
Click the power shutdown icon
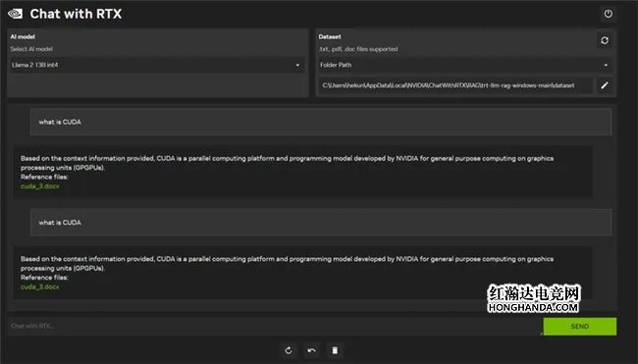coord(608,14)
